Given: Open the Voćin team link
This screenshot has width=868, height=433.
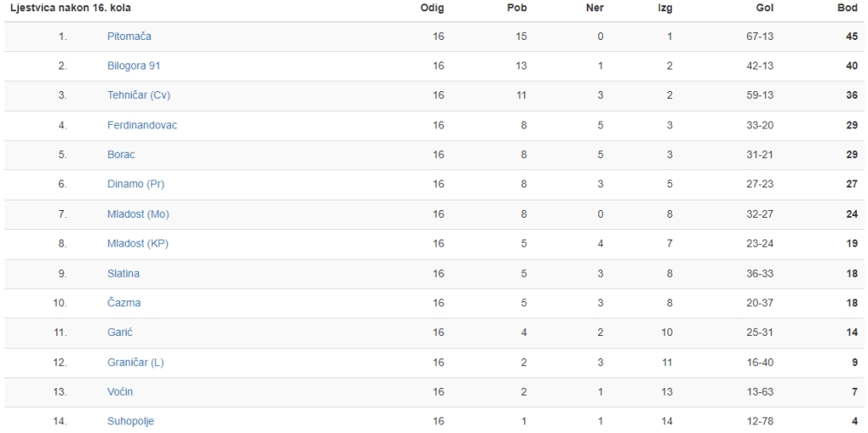Looking at the screenshot, I should (120, 392).
